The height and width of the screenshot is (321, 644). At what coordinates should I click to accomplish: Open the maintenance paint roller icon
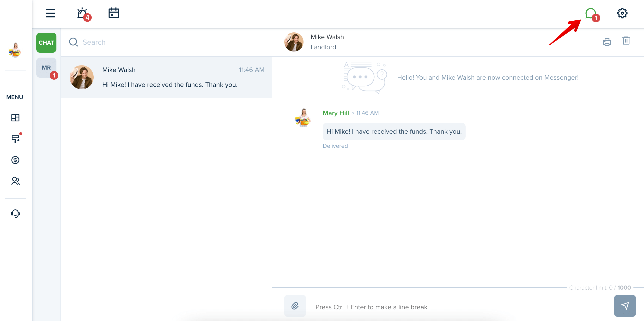15,139
